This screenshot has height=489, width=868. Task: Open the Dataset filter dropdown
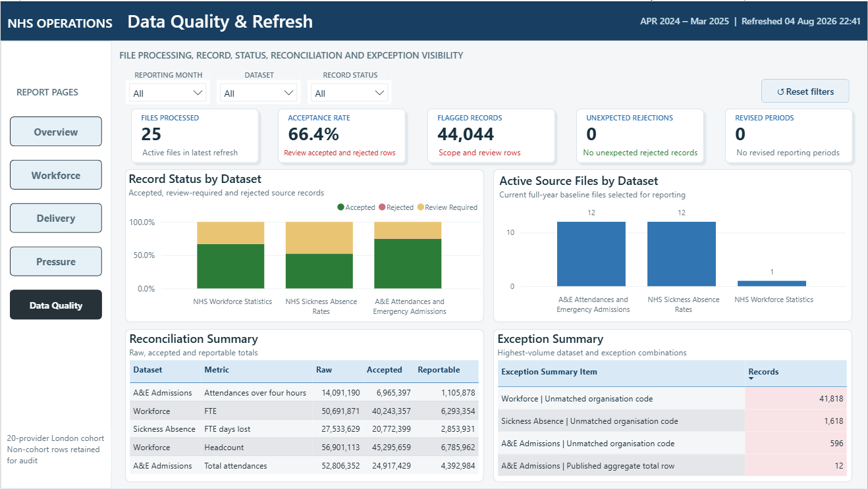click(x=259, y=93)
